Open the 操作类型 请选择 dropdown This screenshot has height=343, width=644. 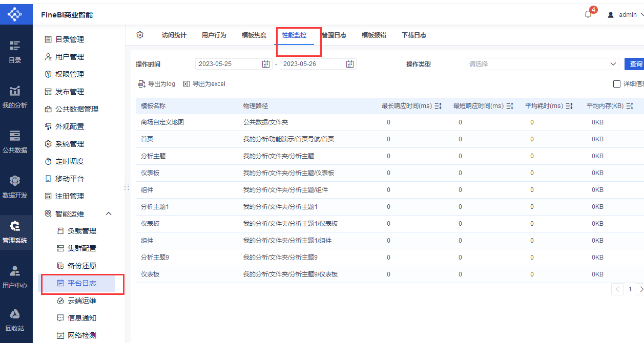543,64
